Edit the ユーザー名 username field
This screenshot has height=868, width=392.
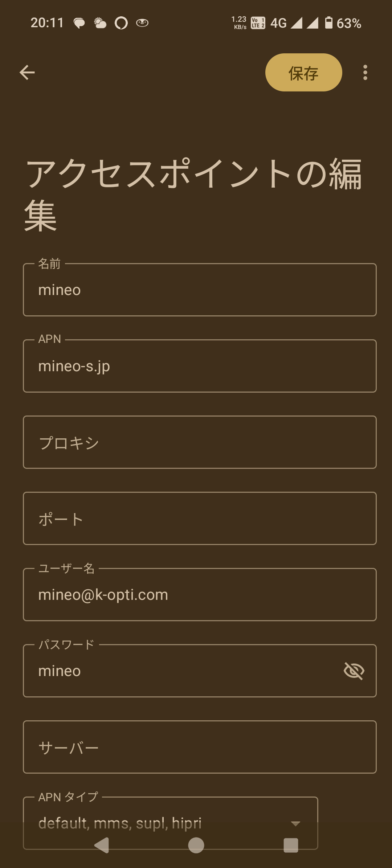(200, 595)
